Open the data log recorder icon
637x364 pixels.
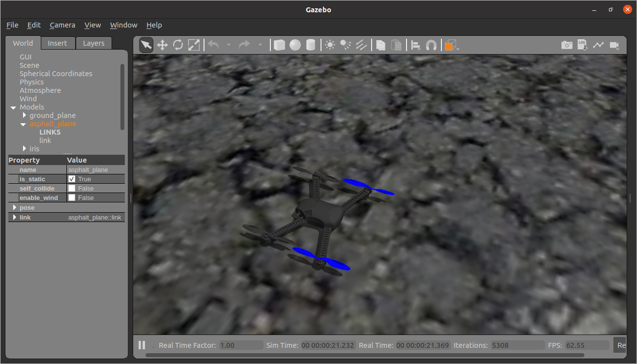coord(582,45)
